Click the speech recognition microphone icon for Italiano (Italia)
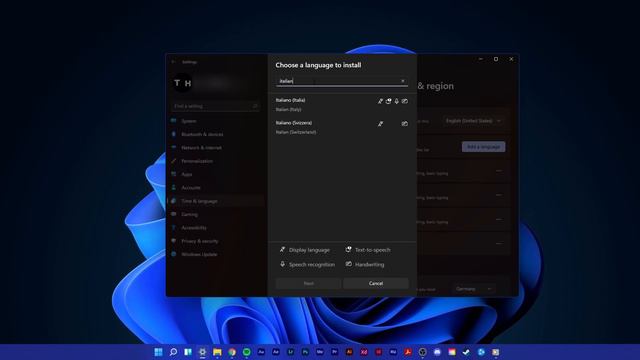Screen dimensions: 640x360 [396, 101]
